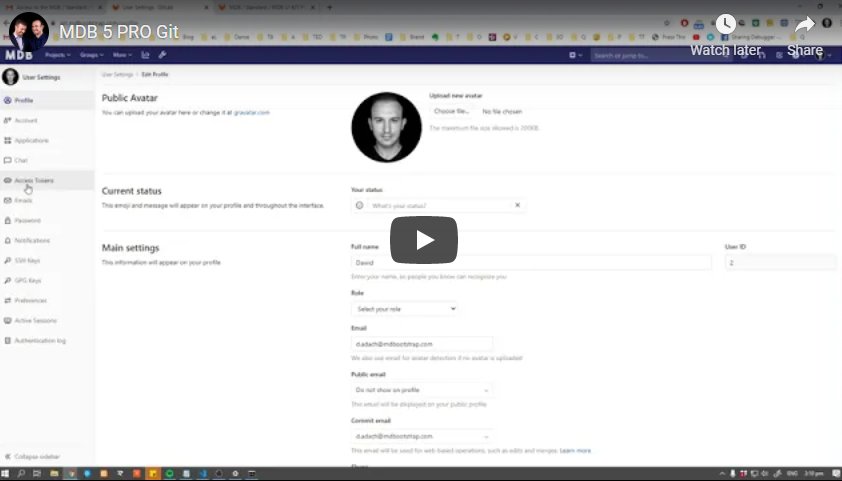Click the Password lock icon in sidebar
The image size is (842, 481).
pos(8,220)
